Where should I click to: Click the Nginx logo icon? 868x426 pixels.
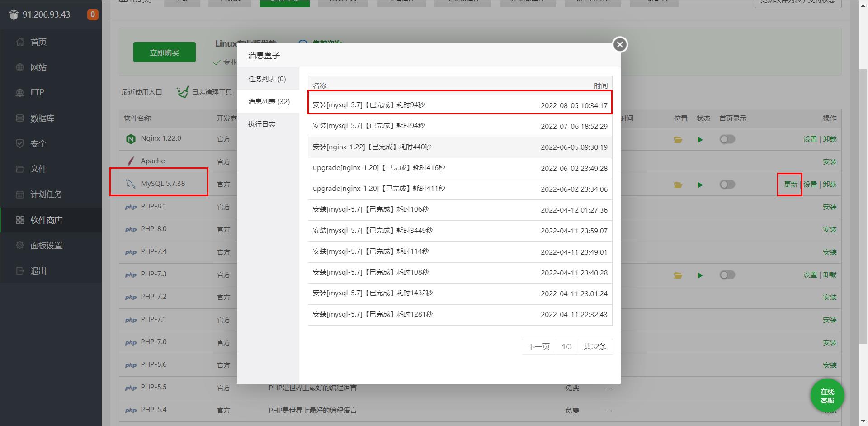point(131,139)
